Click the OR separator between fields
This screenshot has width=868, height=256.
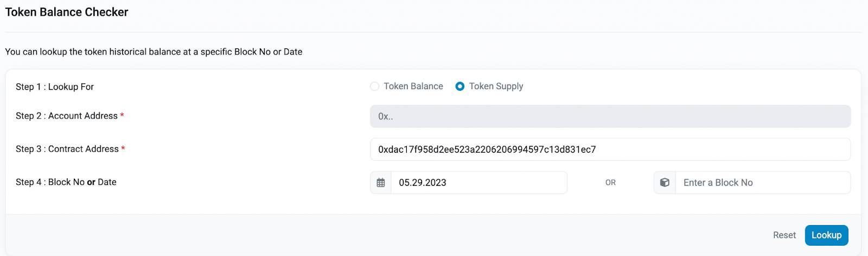click(610, 183)
